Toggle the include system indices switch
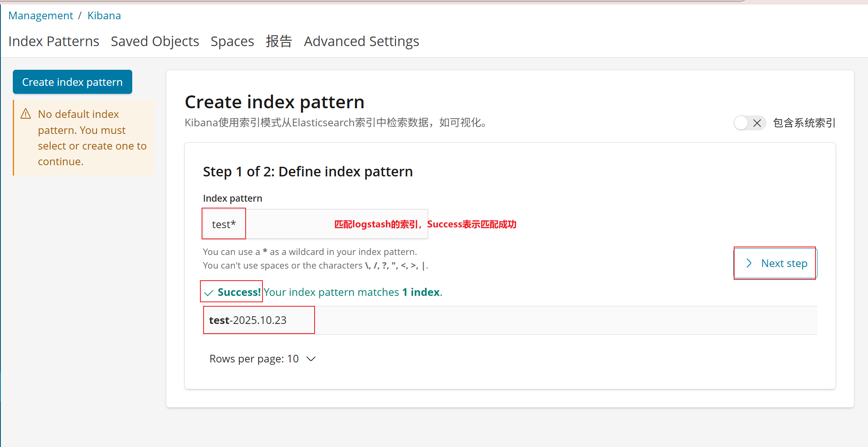 (749, 123)
